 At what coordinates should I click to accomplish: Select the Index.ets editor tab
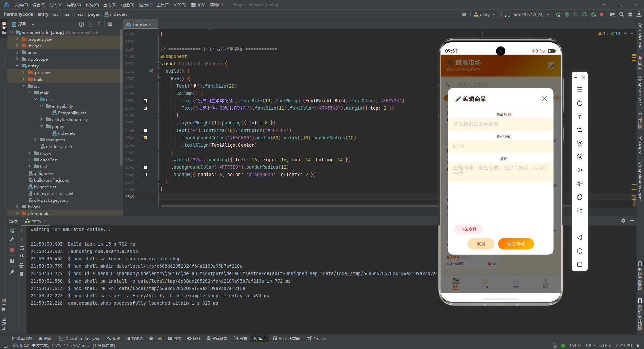[141, 24]
